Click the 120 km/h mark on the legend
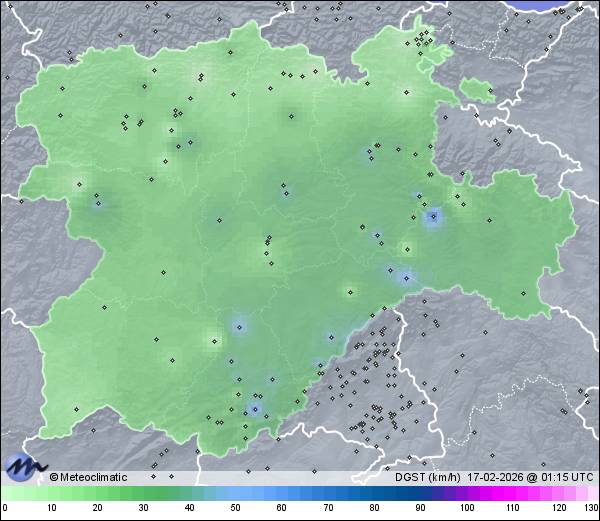This screenshot has width=600, height=521. coord(557,508)
